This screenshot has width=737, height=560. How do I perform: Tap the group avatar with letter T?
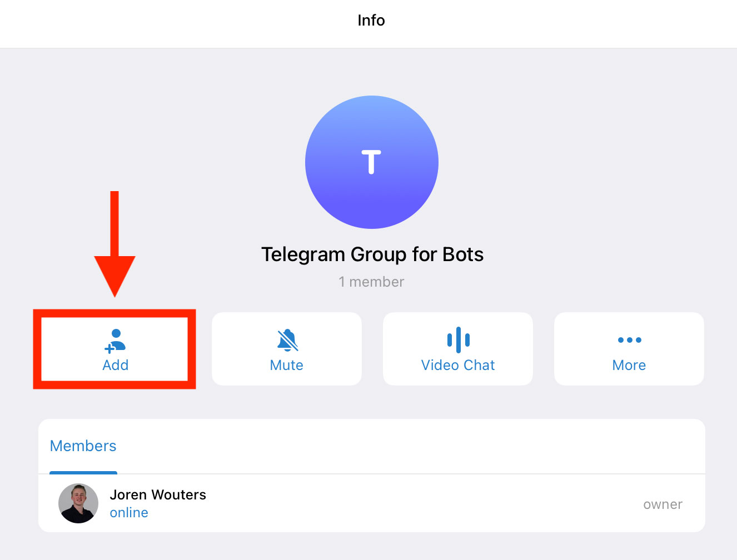point(372,162)
